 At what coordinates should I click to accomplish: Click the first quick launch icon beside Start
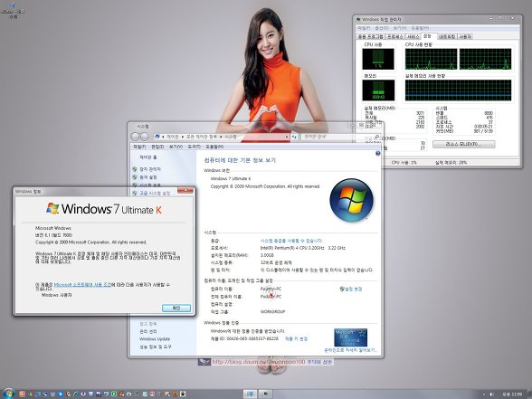click(22, 394)
